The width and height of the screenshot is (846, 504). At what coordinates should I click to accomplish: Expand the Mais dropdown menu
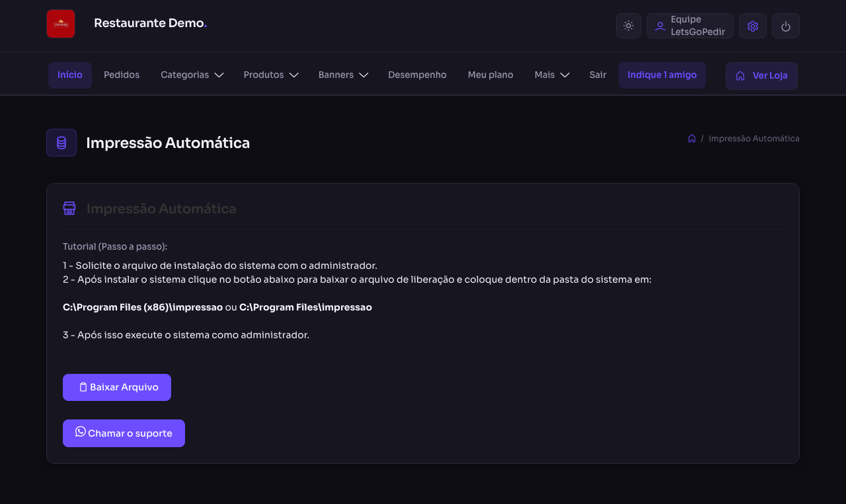pos(552,75)
